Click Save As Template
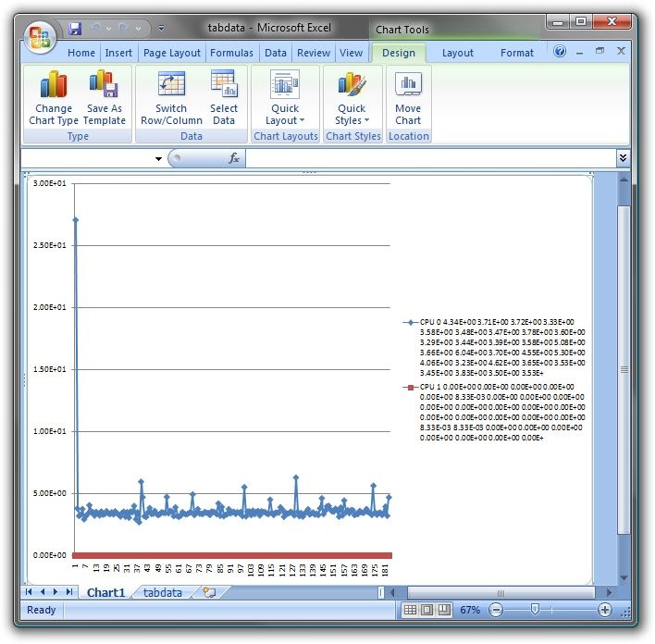This screenshot has width=655, height=644. 104,97
